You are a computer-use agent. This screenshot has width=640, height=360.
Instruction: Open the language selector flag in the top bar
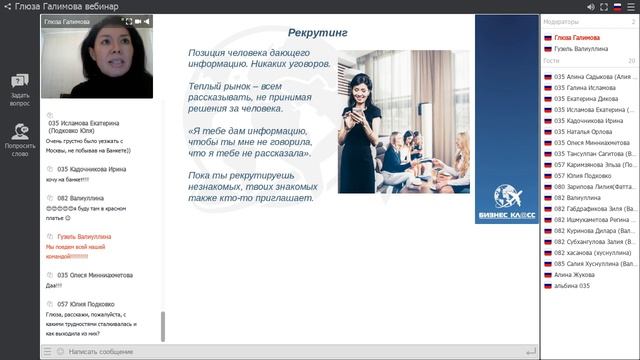[617, 7]
